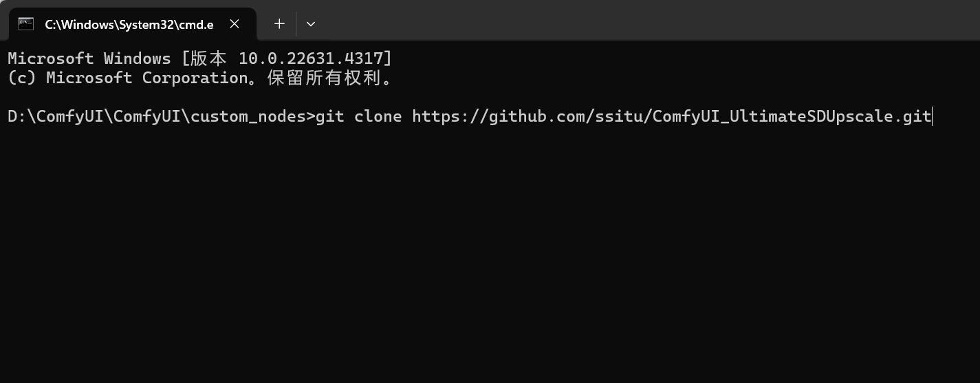The image size is (980, 383).
Task: Click the D:\ComfyUI drive prompt text
Action: [x=56, y=116]
